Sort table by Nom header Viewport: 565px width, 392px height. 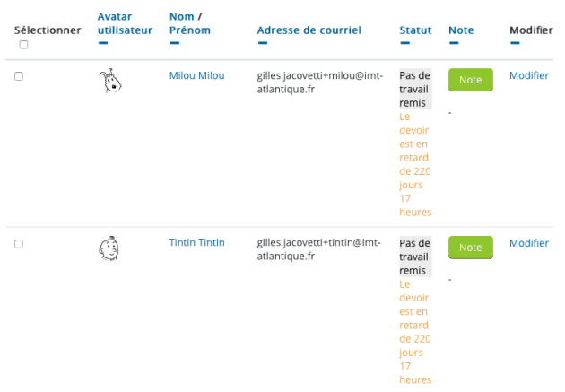pos(181,16)
